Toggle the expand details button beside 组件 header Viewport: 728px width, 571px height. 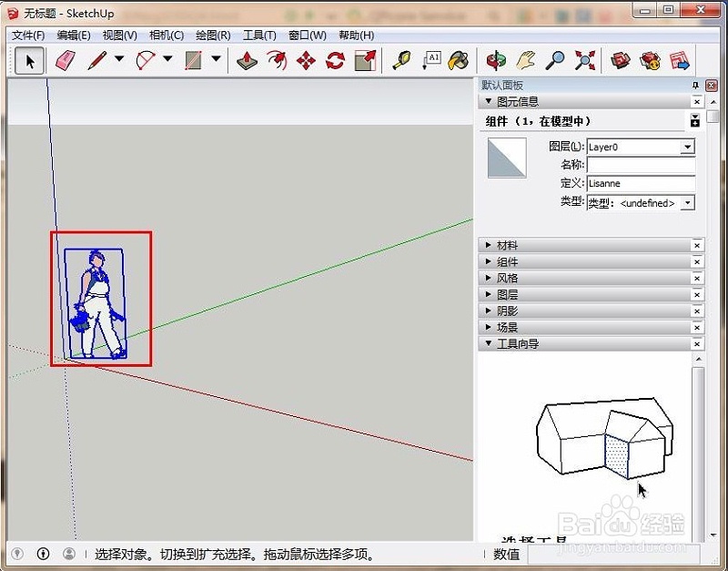point(696,121)
